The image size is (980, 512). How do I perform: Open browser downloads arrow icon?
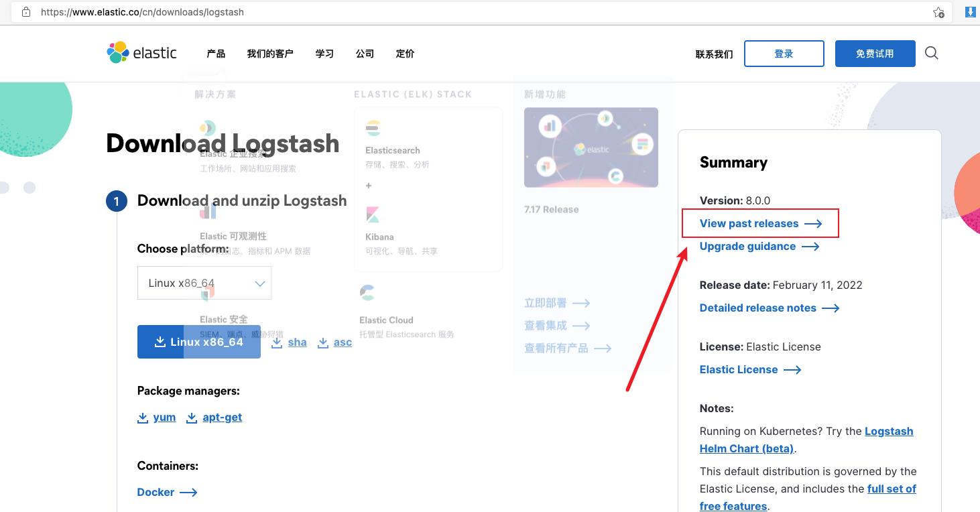click(x=969, y=11)
